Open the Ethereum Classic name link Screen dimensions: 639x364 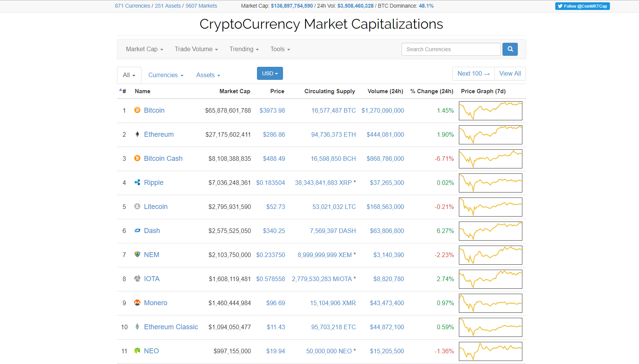coord(171,327)
